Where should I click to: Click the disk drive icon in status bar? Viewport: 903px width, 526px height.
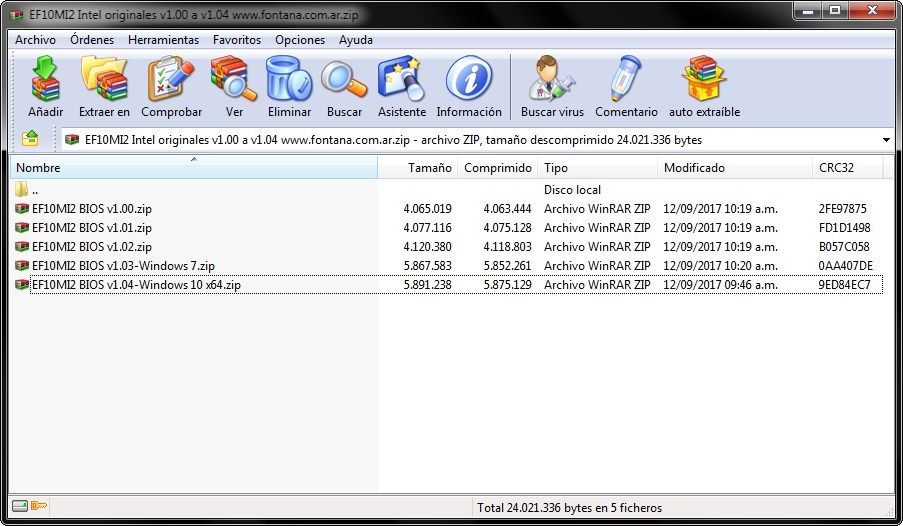[20, 506]
